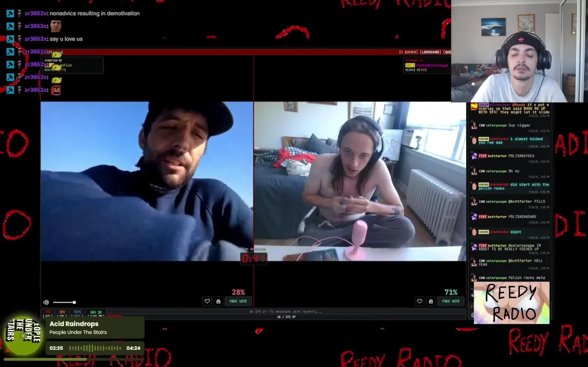Toggle the TOYS setting in the bottom bar
This screenshot has width=588, height=367.
[77, 313]
